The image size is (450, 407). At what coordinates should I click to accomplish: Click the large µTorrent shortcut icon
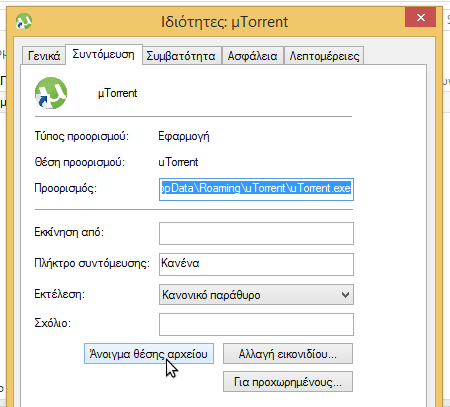tap(51, 93)
